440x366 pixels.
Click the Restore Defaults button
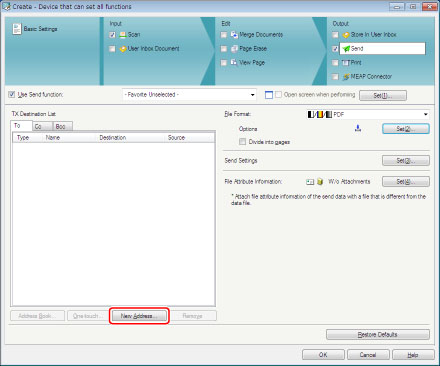378,334
